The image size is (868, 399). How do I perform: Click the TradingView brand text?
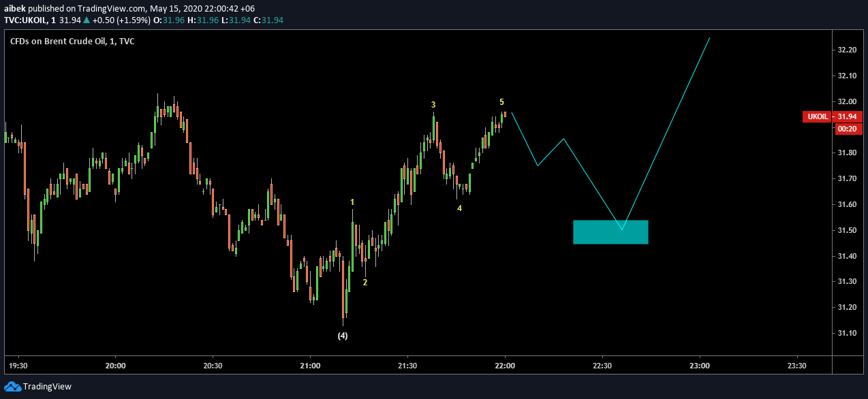click(47, 387)
